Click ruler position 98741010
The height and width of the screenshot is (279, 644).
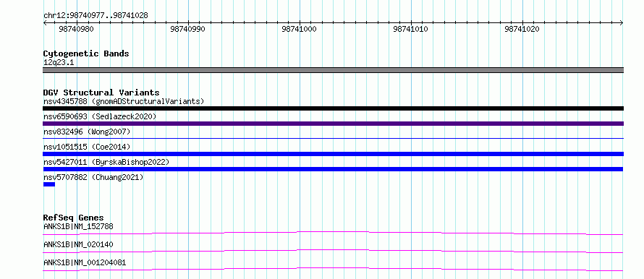point(410,30)
